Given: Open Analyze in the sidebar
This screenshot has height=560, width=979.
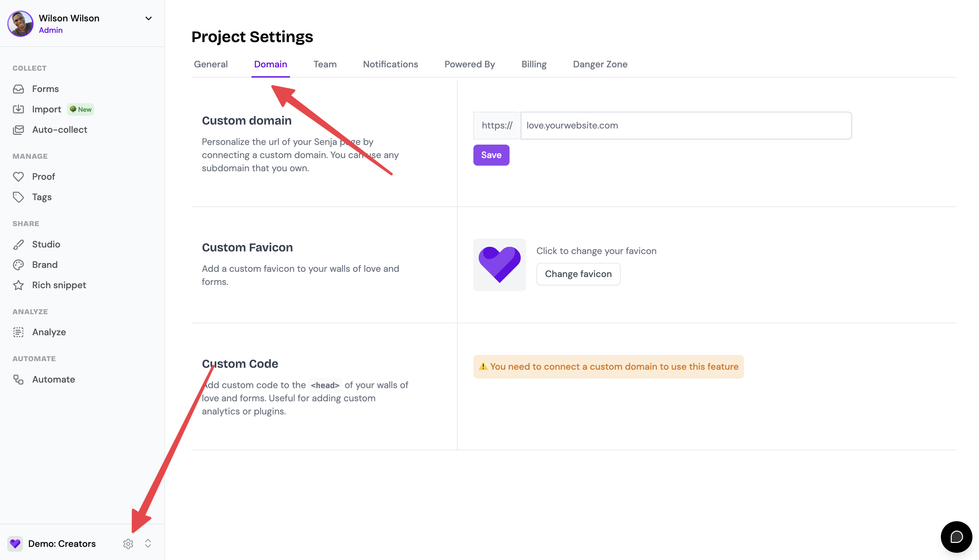Looking at the screenshot, I should 49,332.
